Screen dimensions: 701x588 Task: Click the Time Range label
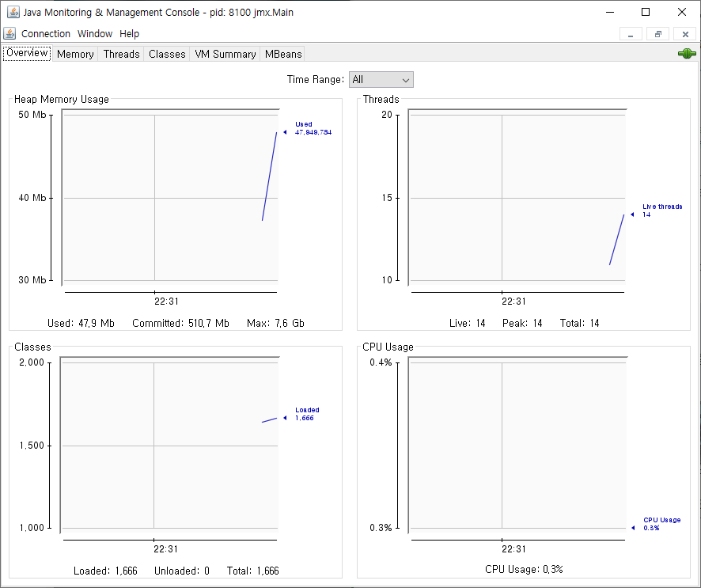click(315, 80)
